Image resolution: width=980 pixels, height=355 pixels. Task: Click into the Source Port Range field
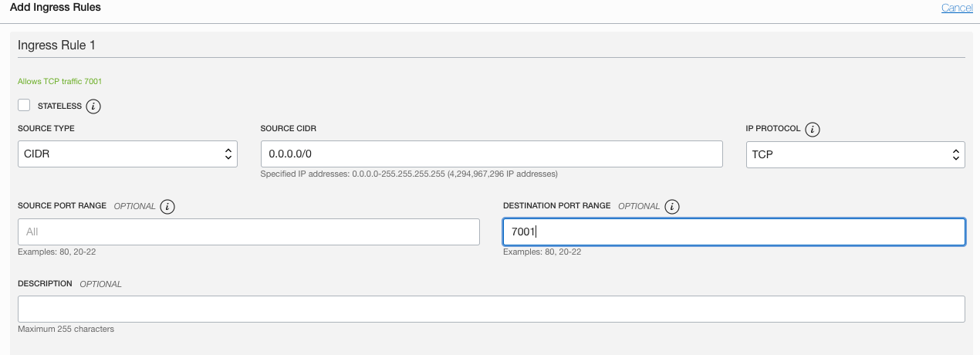coord(248,232)
